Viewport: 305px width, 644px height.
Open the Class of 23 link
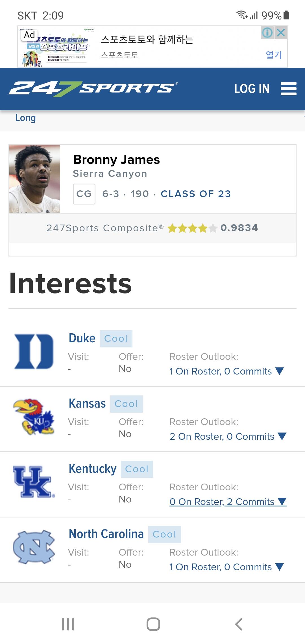tap(196, 194)
